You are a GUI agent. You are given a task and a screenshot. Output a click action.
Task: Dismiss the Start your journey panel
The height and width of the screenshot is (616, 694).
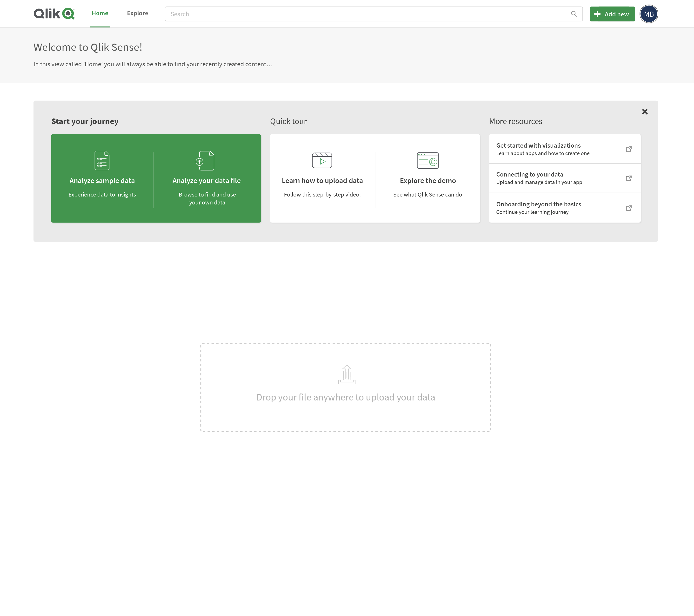(x=644, y=111)
